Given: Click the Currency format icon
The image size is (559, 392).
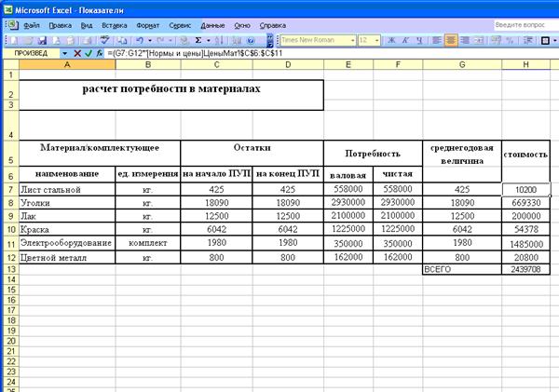Looking at the screenshot, I should click(496, 40).
